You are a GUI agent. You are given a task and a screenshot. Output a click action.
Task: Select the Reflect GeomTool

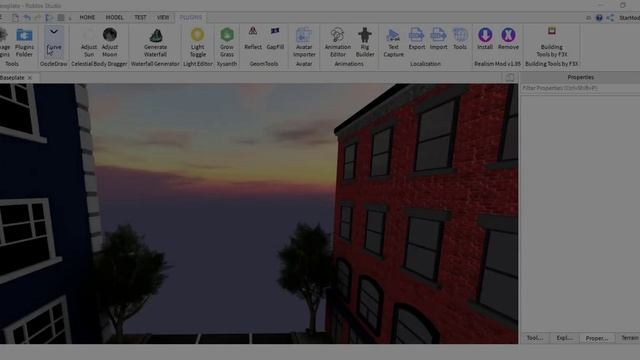point(253,38)
